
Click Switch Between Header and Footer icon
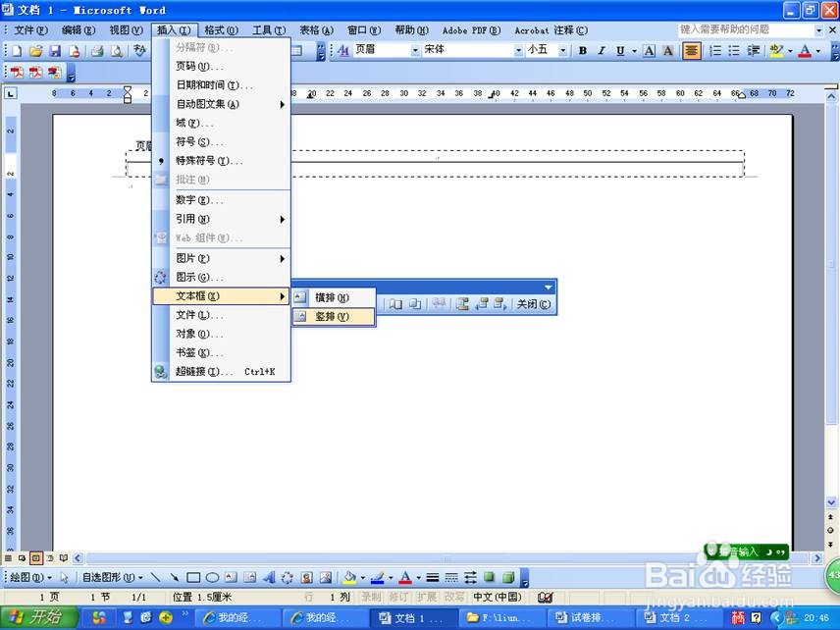coord(462,304)
